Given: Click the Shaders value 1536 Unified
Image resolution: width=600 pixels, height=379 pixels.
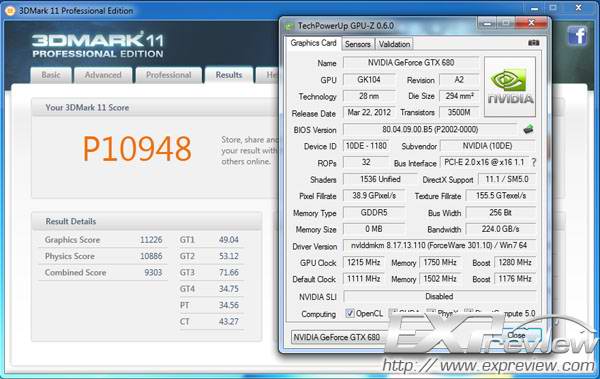Looking at the screenshot, I should point(380,179).
